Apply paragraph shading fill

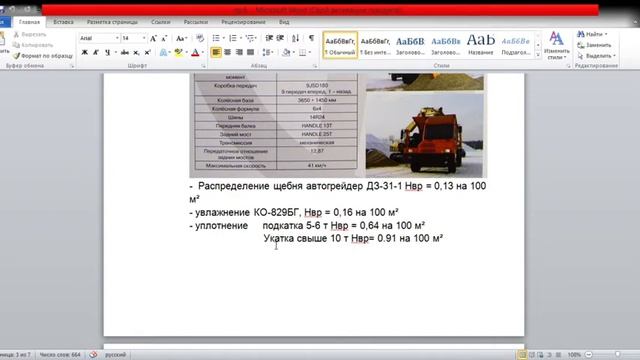pos(286,52)
